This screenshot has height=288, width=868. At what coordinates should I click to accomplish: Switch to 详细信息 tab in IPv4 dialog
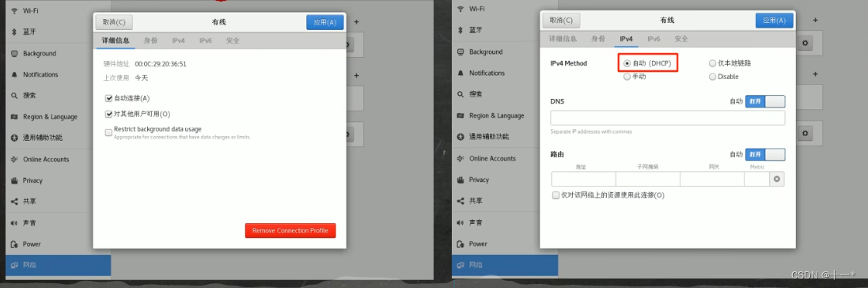tap(563, 39)
